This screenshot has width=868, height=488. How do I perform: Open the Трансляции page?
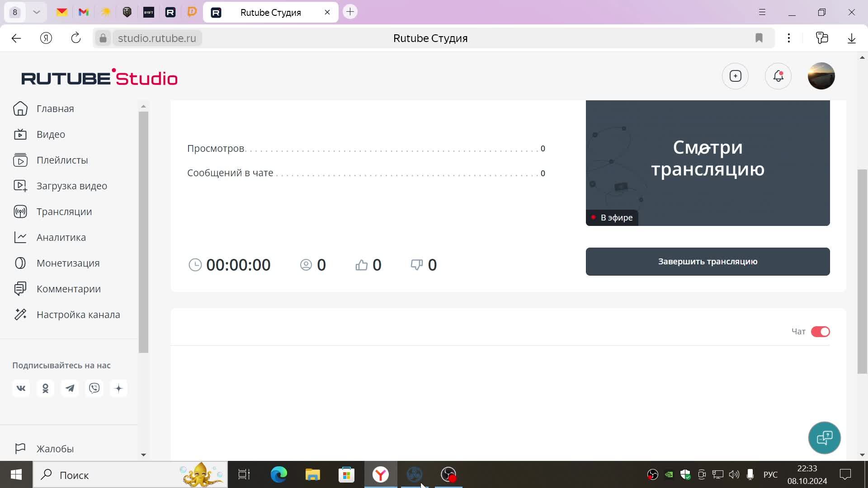[x=52, y=212]
